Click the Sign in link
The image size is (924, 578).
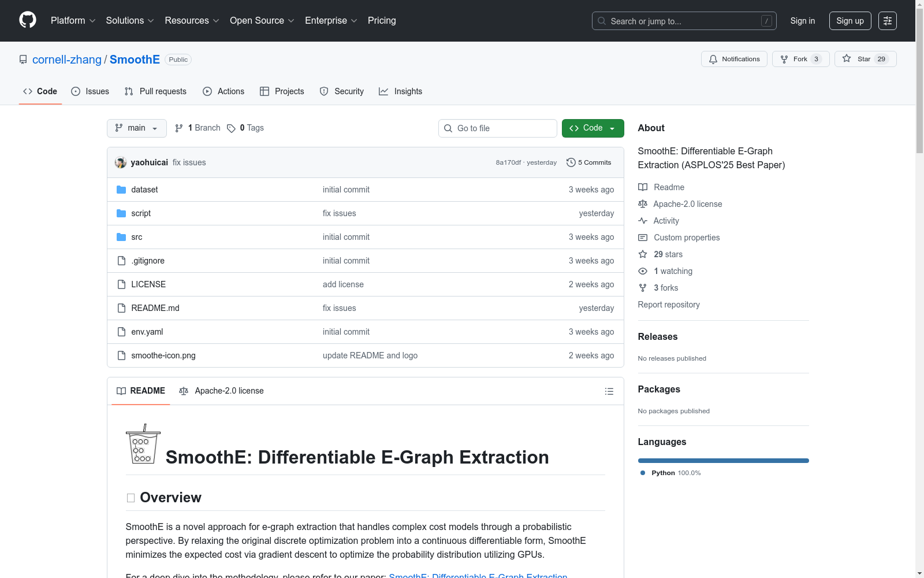coord(803,21)
